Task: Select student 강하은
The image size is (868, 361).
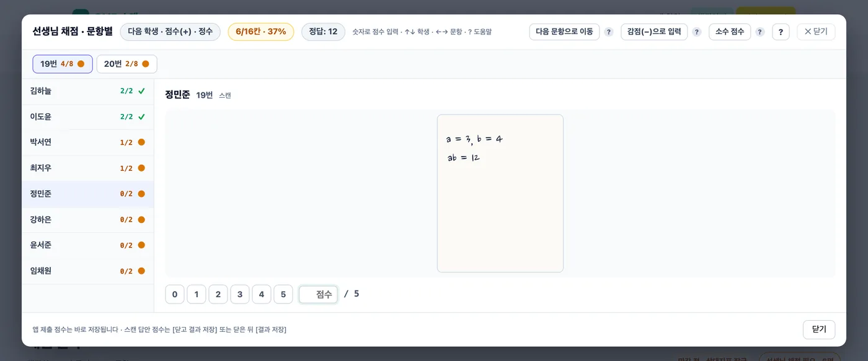Action: (87, 219)
